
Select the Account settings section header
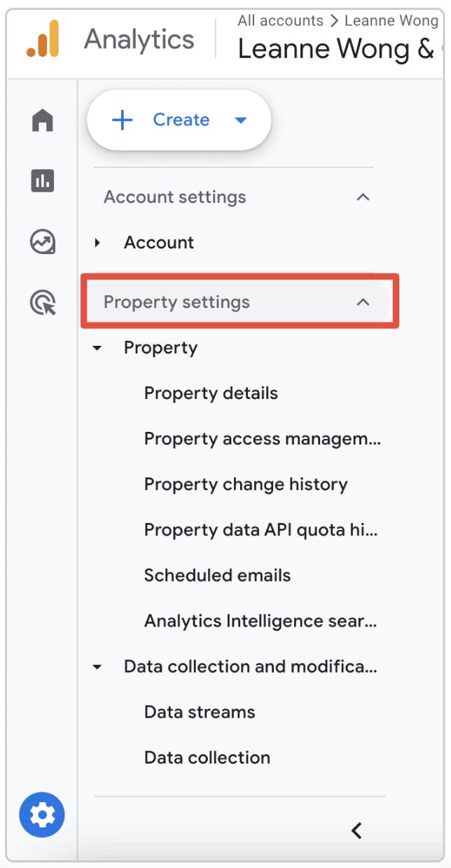point(174,197)
